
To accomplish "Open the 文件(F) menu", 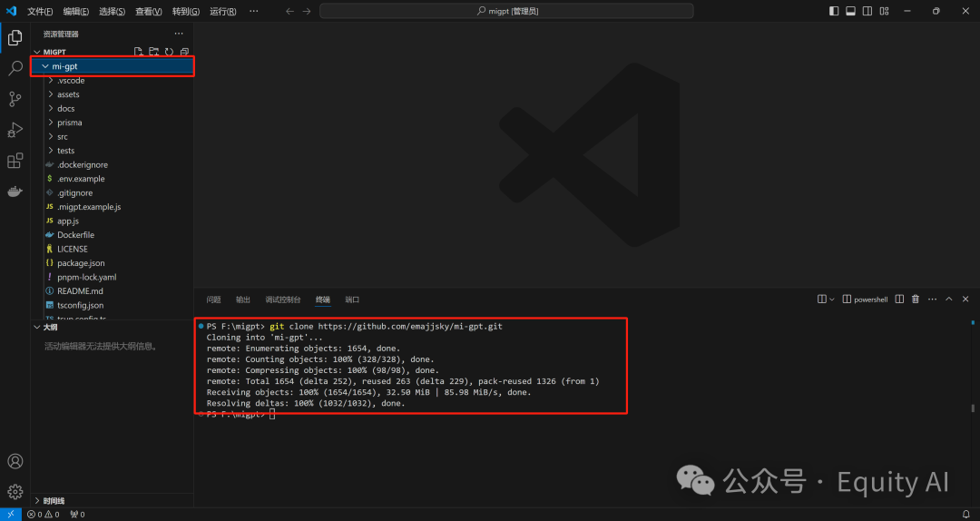I will [40, 11].
